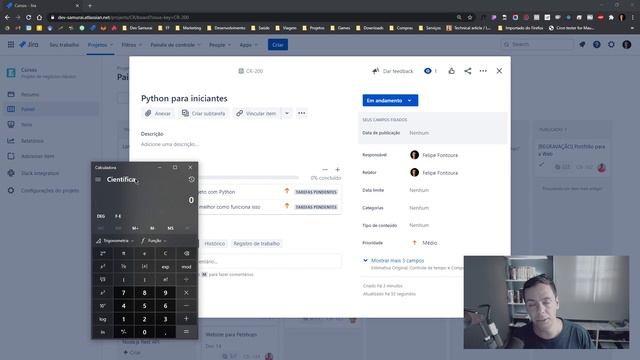
Task: Click the mod key in Calculator
Action: pyautogui.click(x=186, y=267)
